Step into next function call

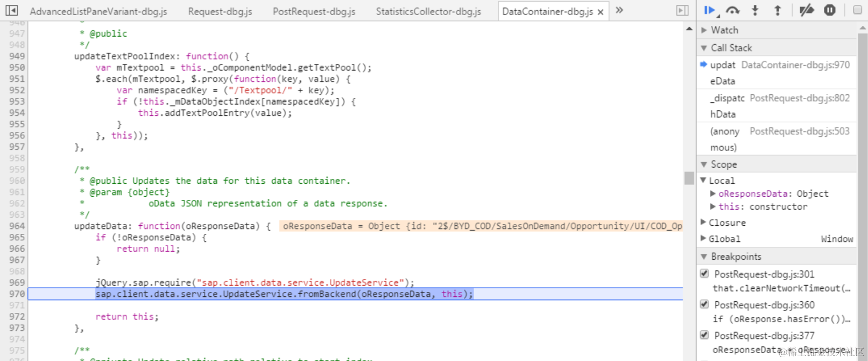click(x=755, y=10)
